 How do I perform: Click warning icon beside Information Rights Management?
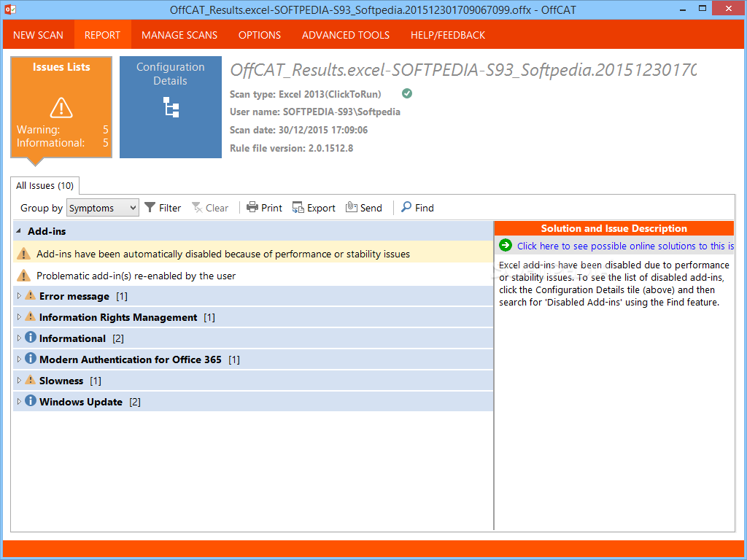click(31, 316)
